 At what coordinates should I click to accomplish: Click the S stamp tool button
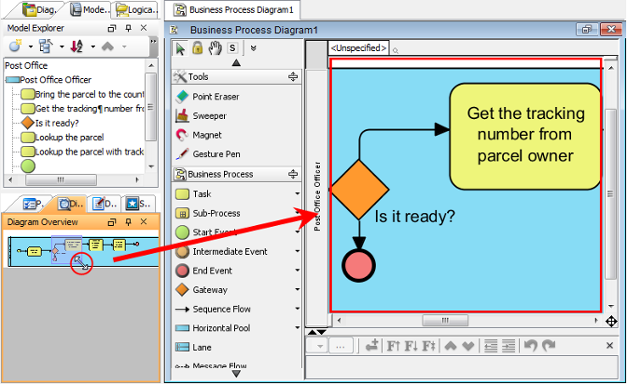[232, 48]
